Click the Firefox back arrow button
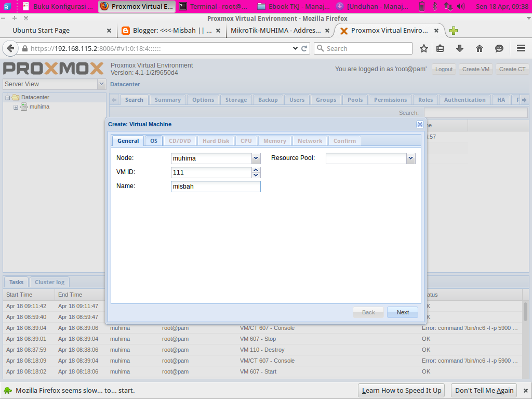 10,48
